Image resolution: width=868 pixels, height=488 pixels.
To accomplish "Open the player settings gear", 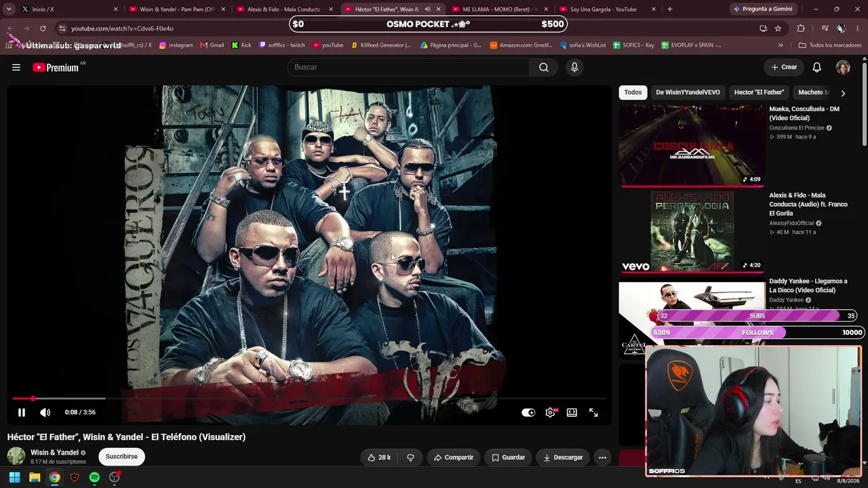I will (550, 412).
